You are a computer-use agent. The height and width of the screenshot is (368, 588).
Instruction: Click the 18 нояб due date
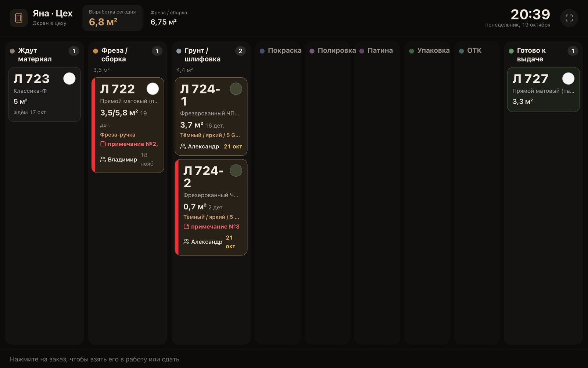(147, 159)
